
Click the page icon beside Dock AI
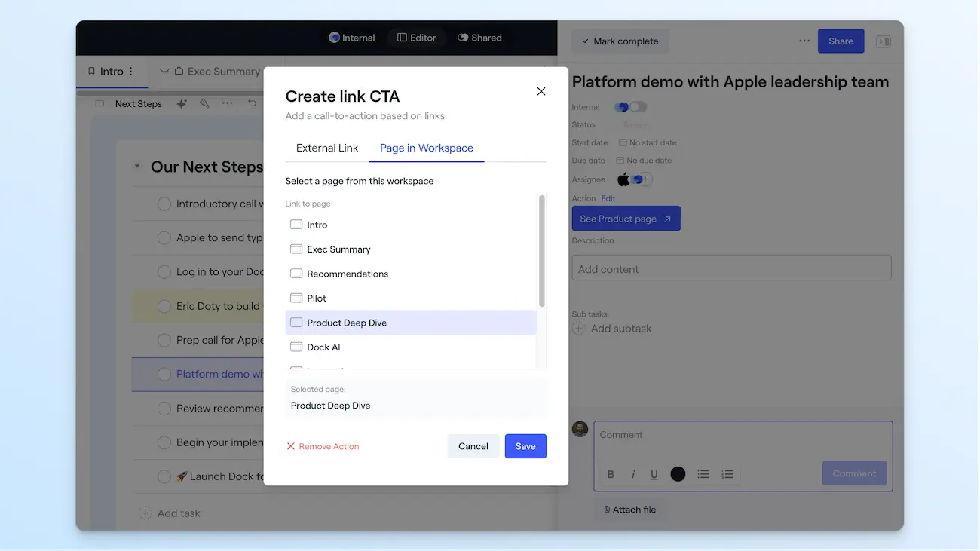[296, 347]
